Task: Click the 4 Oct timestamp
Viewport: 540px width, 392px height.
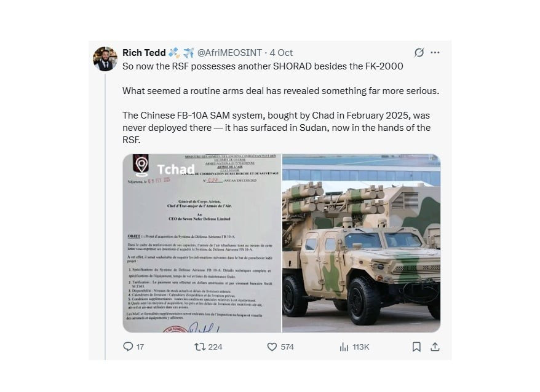Action: (x=281, y=53)
